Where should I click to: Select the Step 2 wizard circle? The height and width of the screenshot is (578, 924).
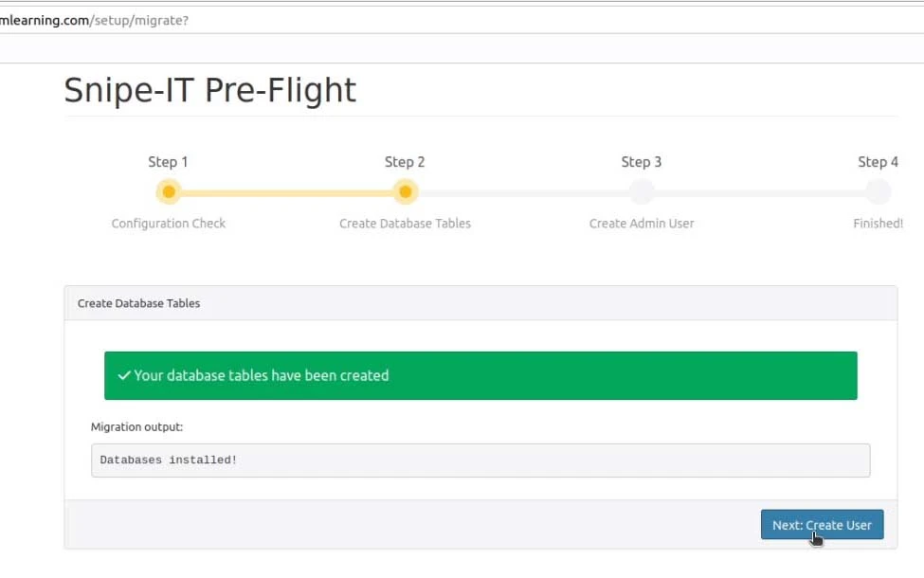(x=406, y=192)
